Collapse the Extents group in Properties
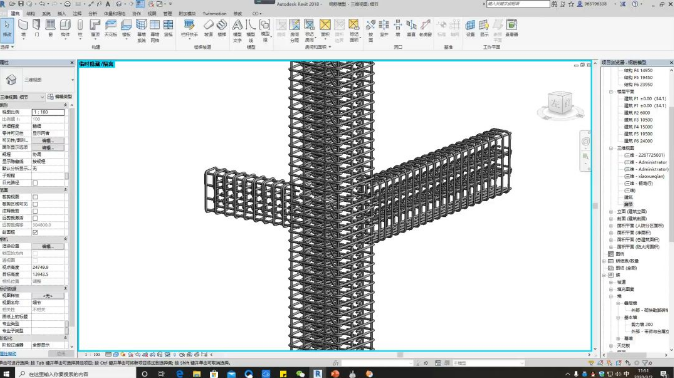Image resolution: width=674 pixels, height=378 pixels. pyautogui.click(x=65, y=190)
